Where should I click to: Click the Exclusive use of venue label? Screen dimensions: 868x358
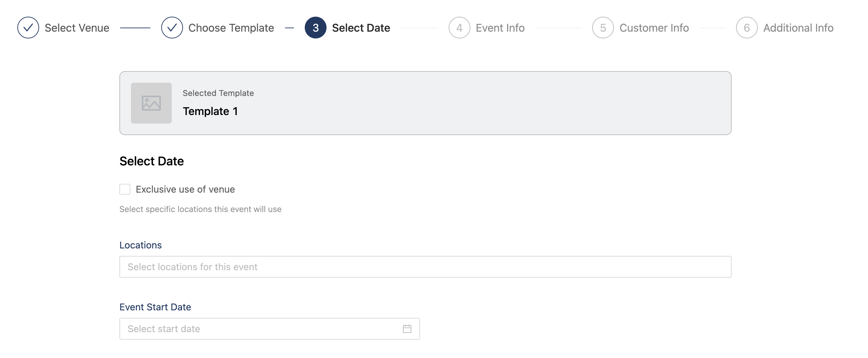pos(185,189)
